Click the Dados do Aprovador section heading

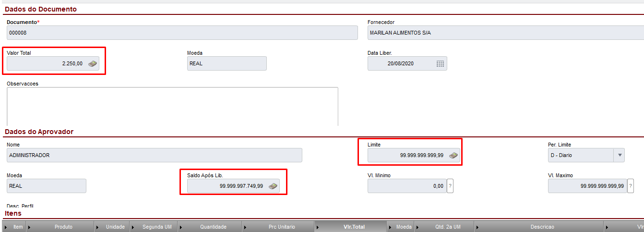(x=39, y=132)
